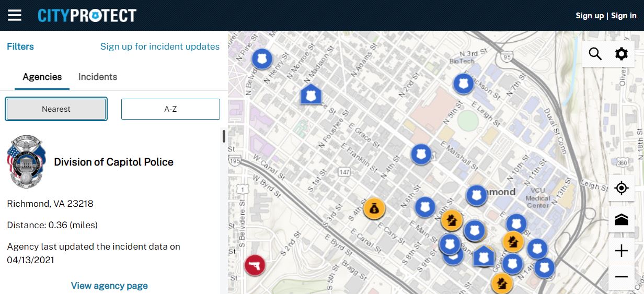Open View agency page link

coord(109,286)
